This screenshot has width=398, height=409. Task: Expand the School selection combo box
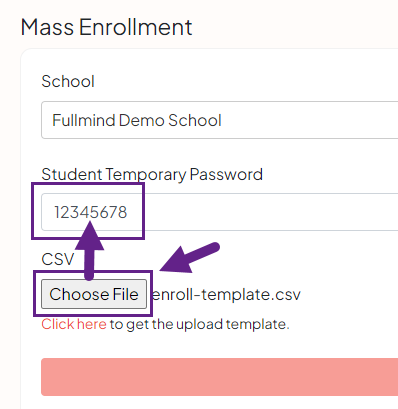[x=220, y=120]
